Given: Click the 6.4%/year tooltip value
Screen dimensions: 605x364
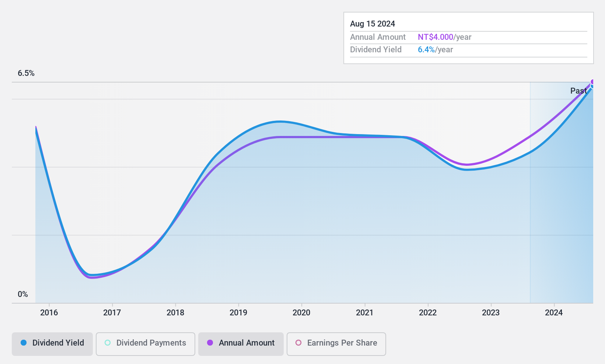Looking at the screenshot, I should (x=436, y=50).
